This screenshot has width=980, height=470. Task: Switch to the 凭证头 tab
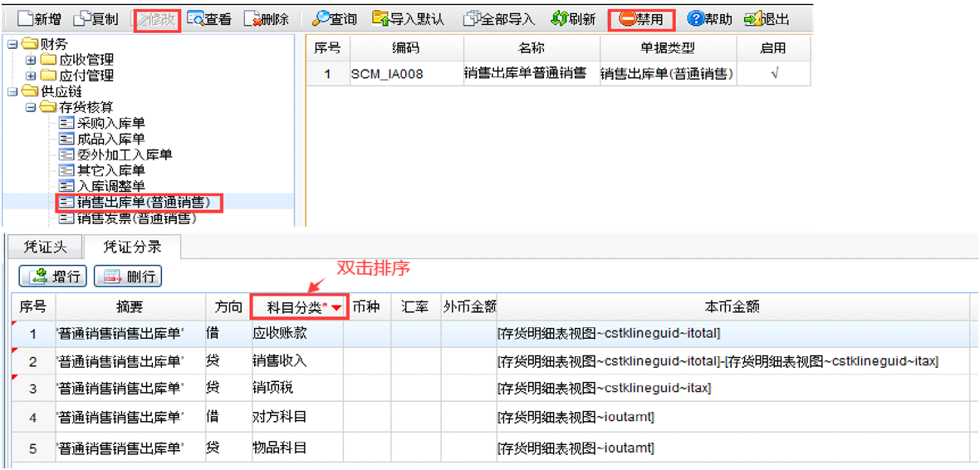(x=44, y=247)
